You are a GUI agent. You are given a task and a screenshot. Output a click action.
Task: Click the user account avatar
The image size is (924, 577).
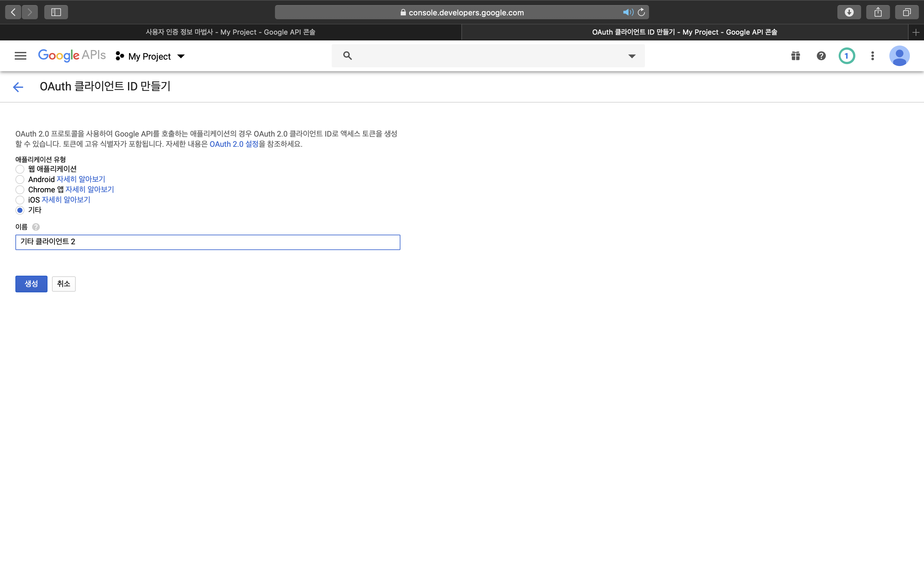(x=899, y=56)
